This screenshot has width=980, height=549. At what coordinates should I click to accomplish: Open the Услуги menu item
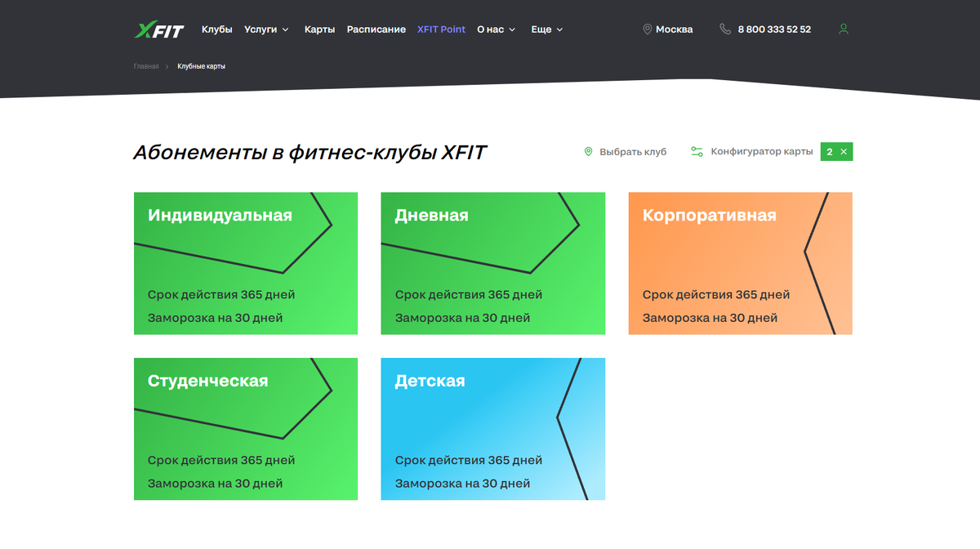(261, 29)
